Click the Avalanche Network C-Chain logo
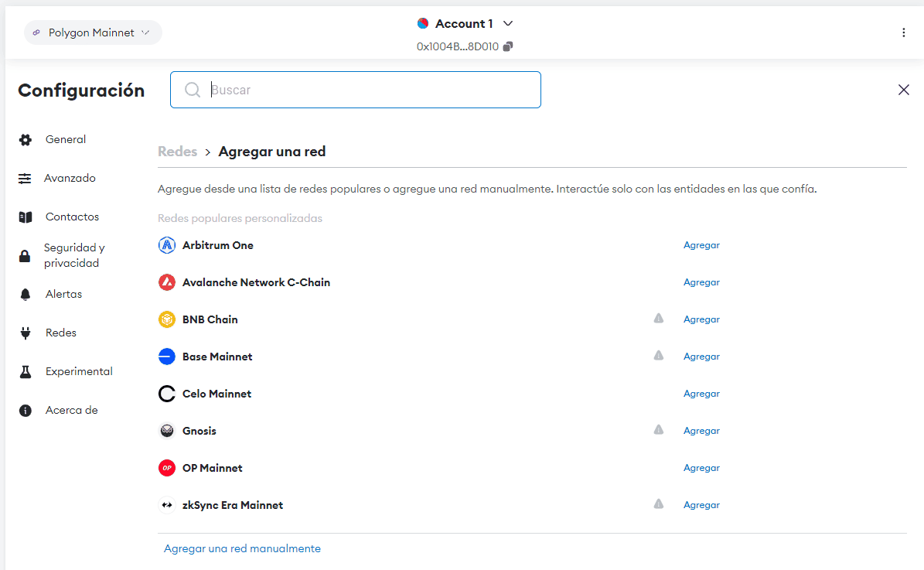The image size is (924, 570). tap(167, 282)
